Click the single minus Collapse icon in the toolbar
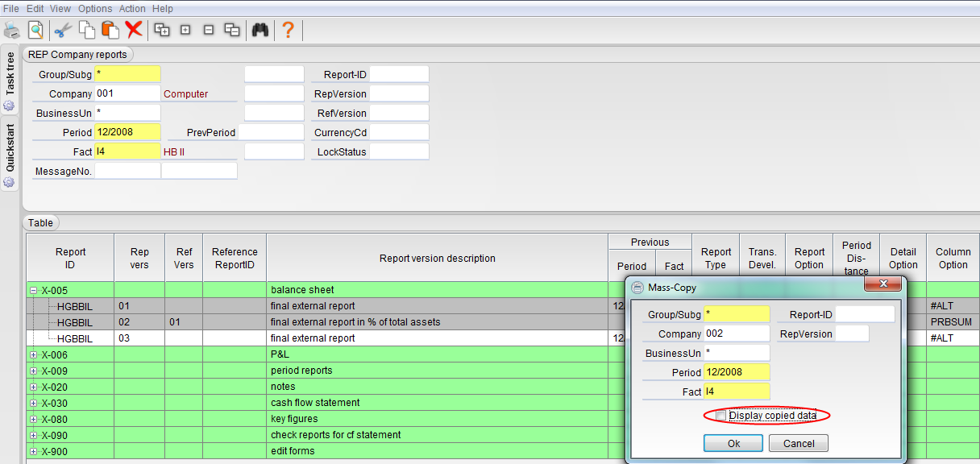 pyautogui.click(x=209, y=30)
